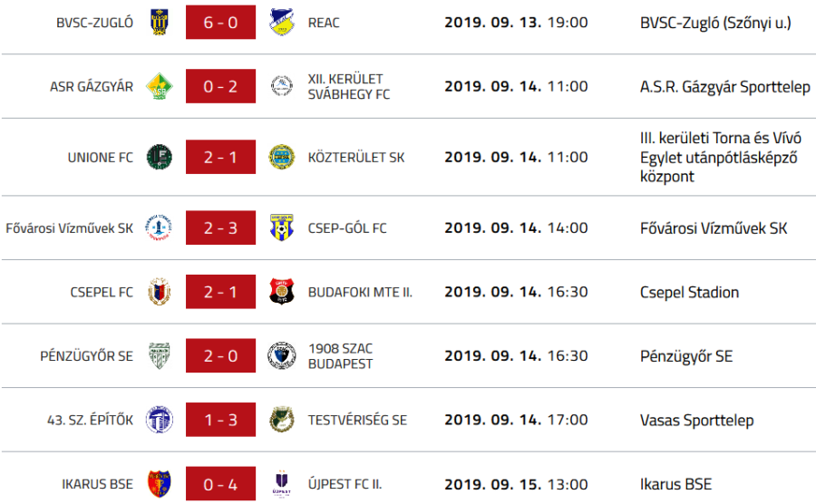Open the 1 - 3 match result
The height and width of the screenshot is (504, 816).
click(x=220, y=420)
